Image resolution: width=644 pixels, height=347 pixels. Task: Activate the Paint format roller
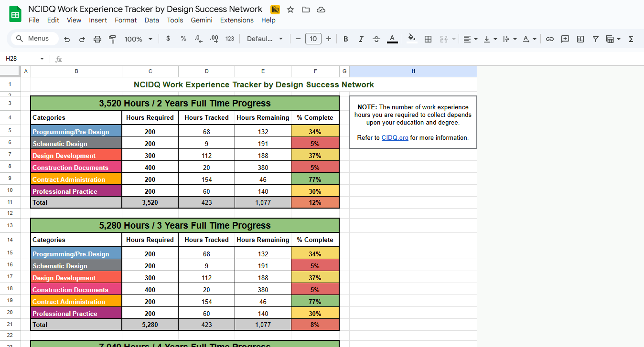pyautogui.click(x=113, y=39)
